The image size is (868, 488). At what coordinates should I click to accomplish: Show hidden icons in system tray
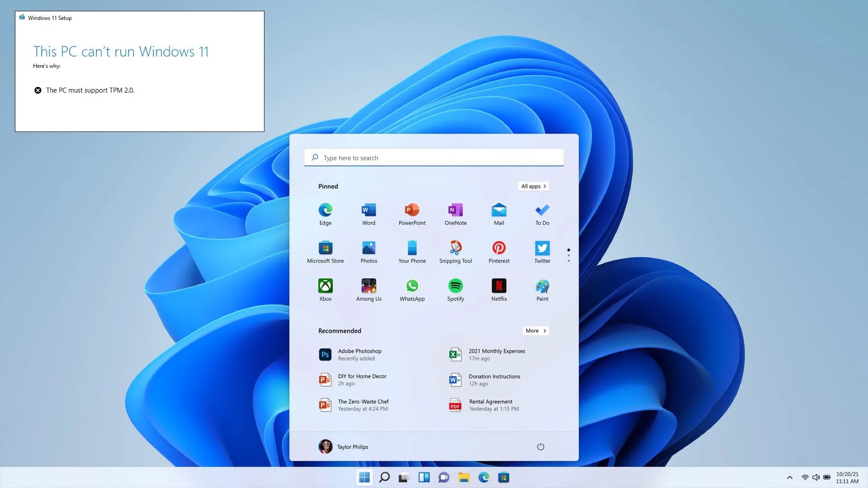pyautogui.click(x=790, y=478)
